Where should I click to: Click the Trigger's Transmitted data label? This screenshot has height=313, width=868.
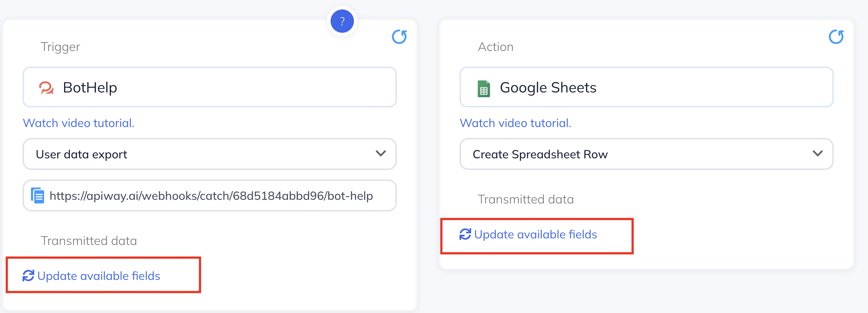pos(89,241)
